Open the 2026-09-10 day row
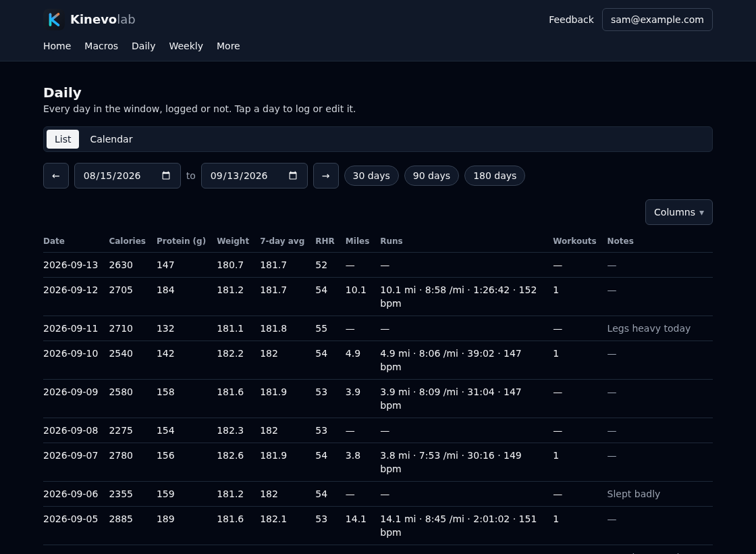 pyautogui.click(x=377, y=360)
